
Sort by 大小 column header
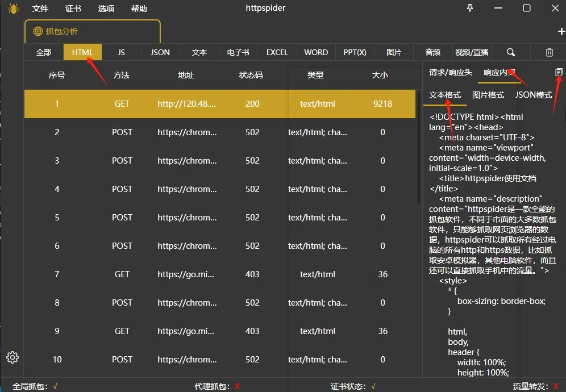(x=380, y=75)
